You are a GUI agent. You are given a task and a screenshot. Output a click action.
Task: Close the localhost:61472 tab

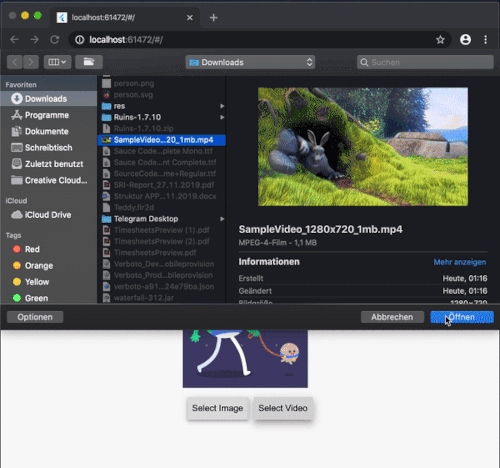pos(190,17)
